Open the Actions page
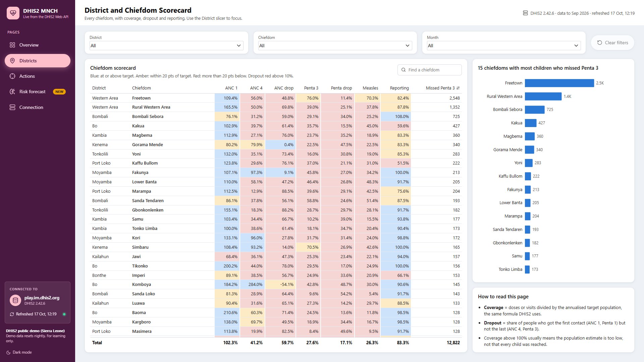Screen dimensions: 644x362 (38, 76)
